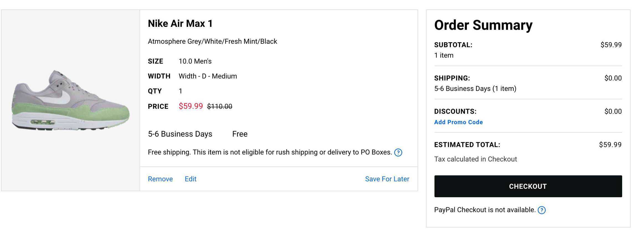This screenshot has width=644, height=230.
Task: Choose Save For Later for this item
Action: [x=387, y=179]
